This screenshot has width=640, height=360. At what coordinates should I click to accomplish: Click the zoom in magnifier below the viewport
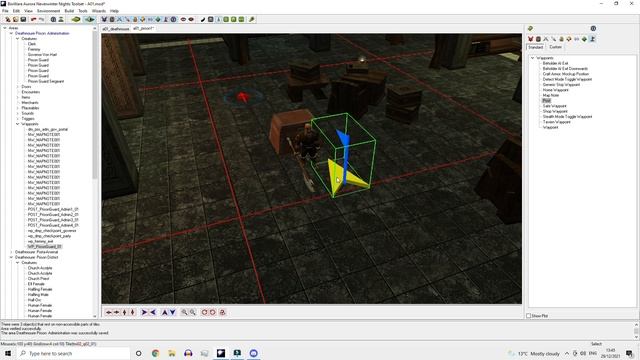click(x=184, y=312)
